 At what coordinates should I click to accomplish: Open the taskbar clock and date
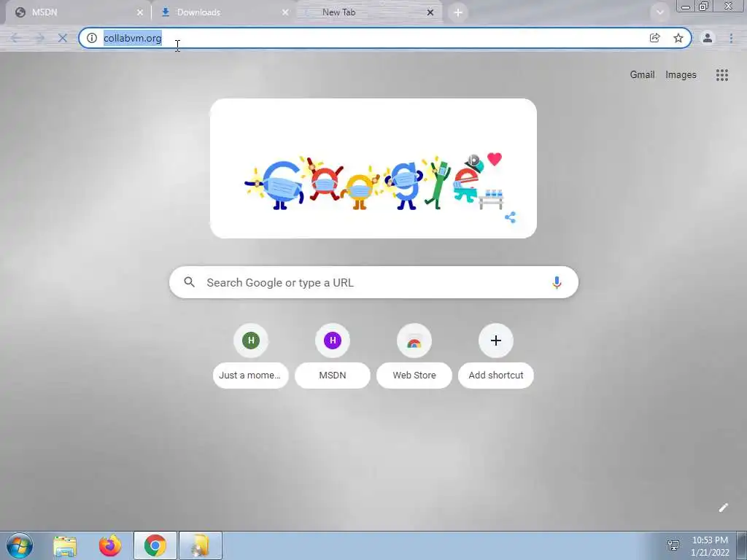tap(710, 545)
